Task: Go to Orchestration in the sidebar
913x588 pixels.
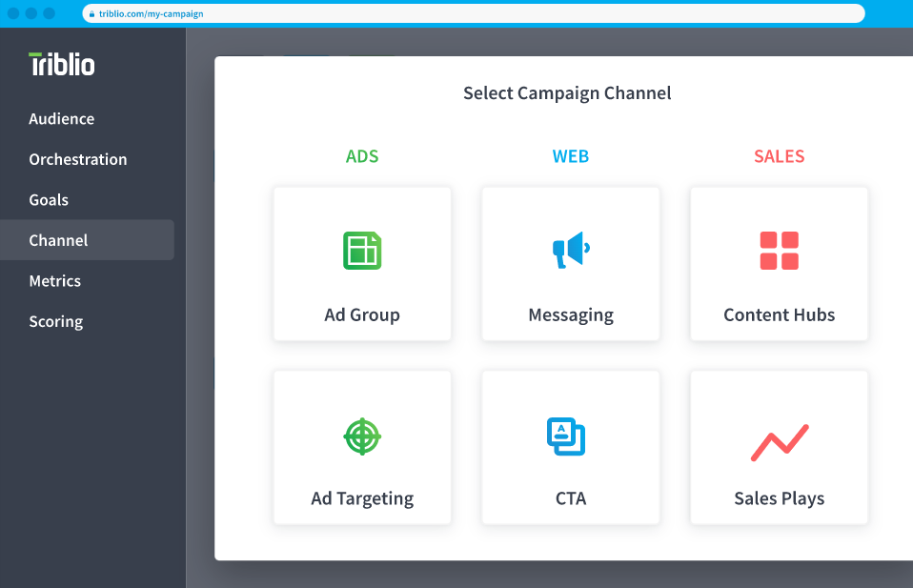Action: pyautogui.click(x=78, y=159)
